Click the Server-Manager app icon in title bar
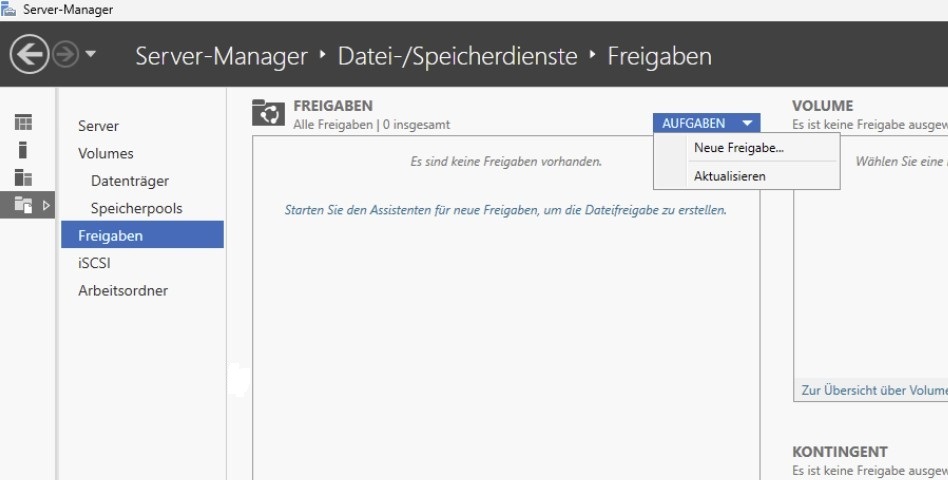This screenshot has height=480, width=948. 8,9
